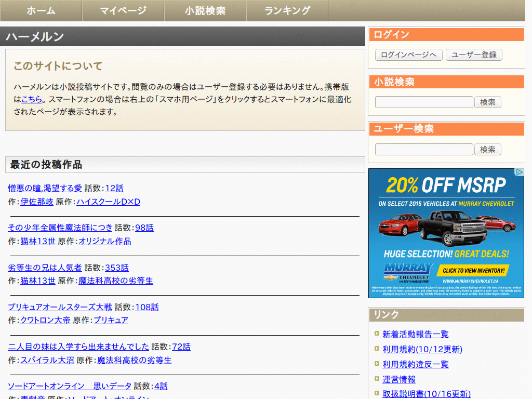The image size is (532, 399).
Task: Open the novel 憎悪の瞳,渇望する愛
Action: [x=45, y=188]
